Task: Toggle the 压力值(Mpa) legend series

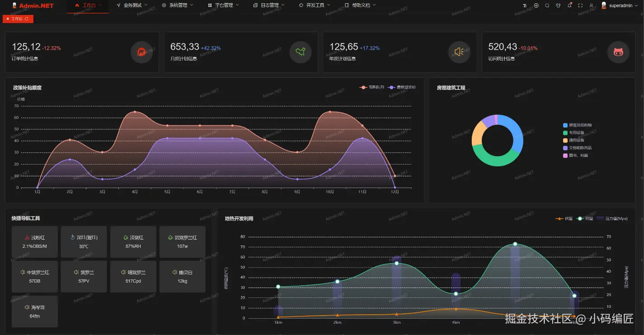Action: [612, 219]
